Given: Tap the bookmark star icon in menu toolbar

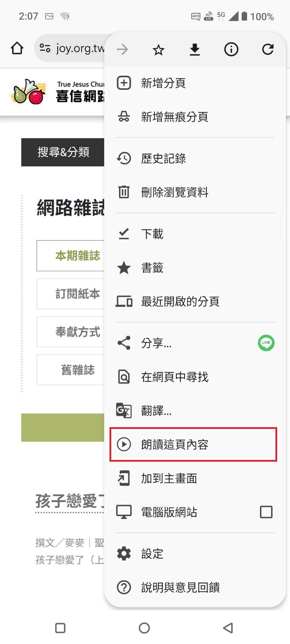Looking at the screenshot, I should [x=158, y=50].
